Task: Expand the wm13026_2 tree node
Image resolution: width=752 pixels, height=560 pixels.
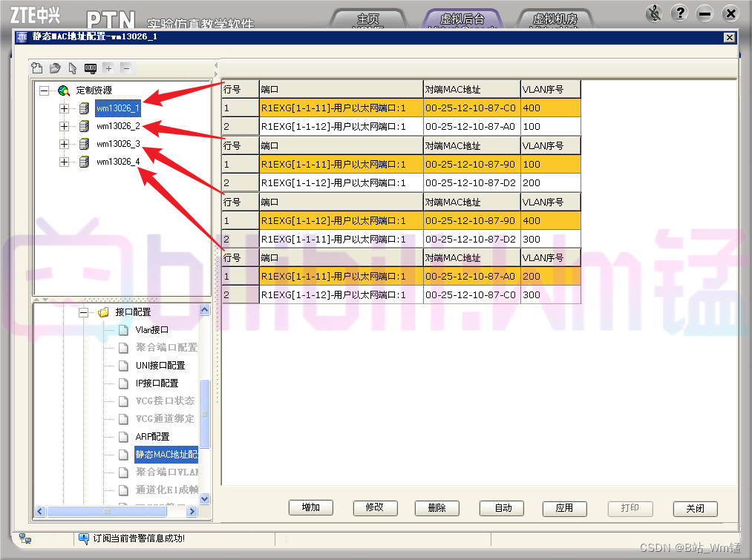Action: point(64,125)
